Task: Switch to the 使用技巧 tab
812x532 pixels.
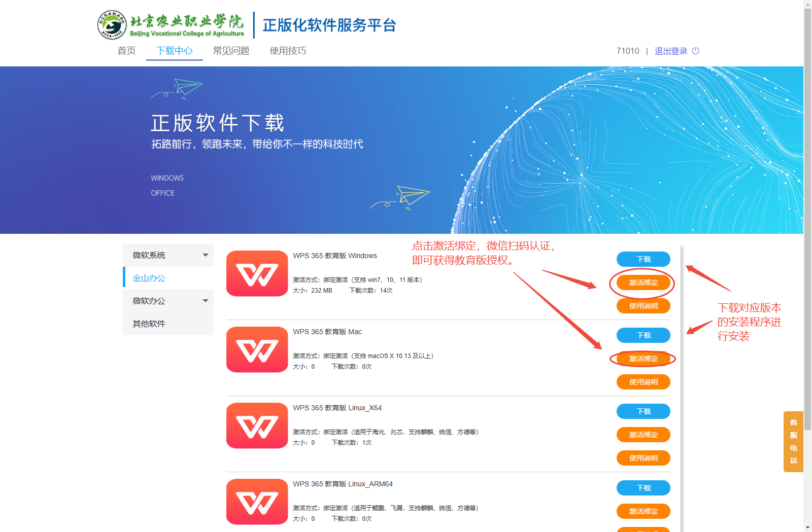Action: point(288,51)
